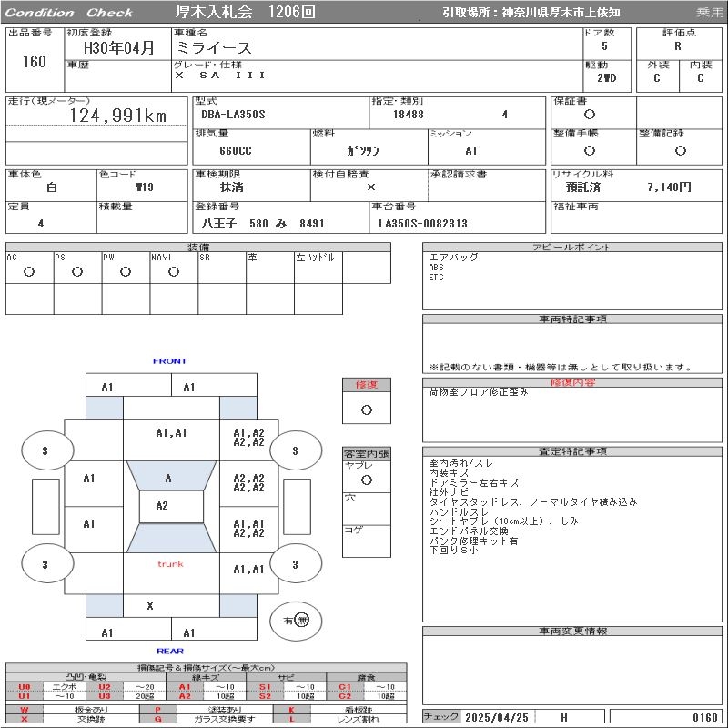
Task: Click the check date 2025/04/25
Action: [x=496, y=717]
